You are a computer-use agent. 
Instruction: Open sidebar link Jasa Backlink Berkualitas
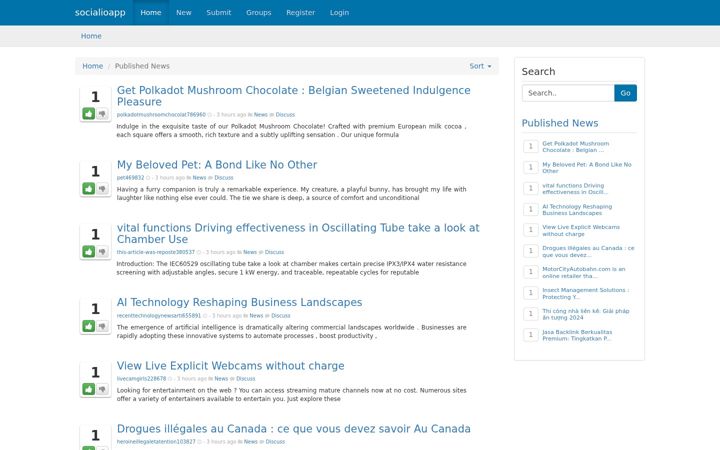pyautogui.click(x=577, y=335)
